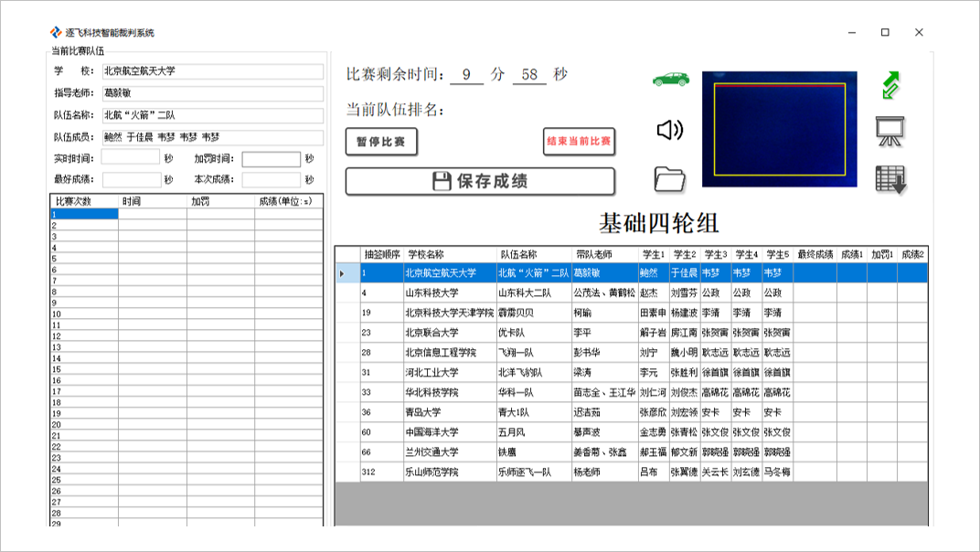Image resolution: width=980 pixels, height=552 pixels.
Task: Click the 学校 input field
Action: pyautogui.click(x=212, y=71)
